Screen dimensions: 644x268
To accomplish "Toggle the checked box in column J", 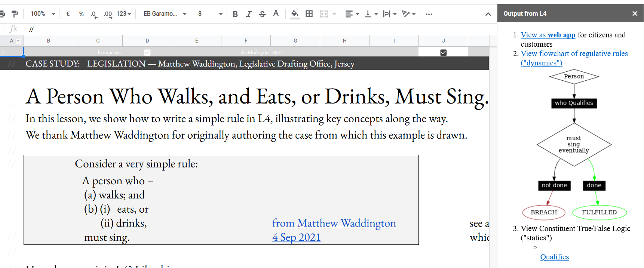I will (x=444, y=52).
